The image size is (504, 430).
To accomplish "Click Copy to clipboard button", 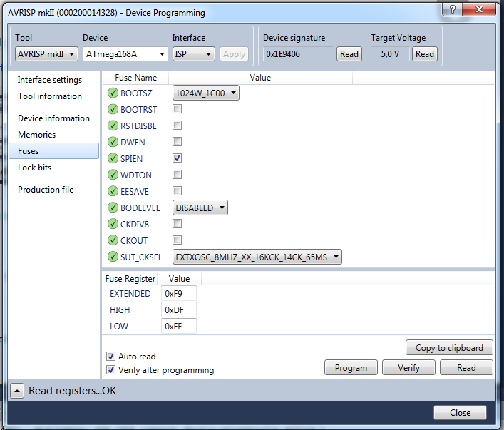I will [x=449, y=348].
